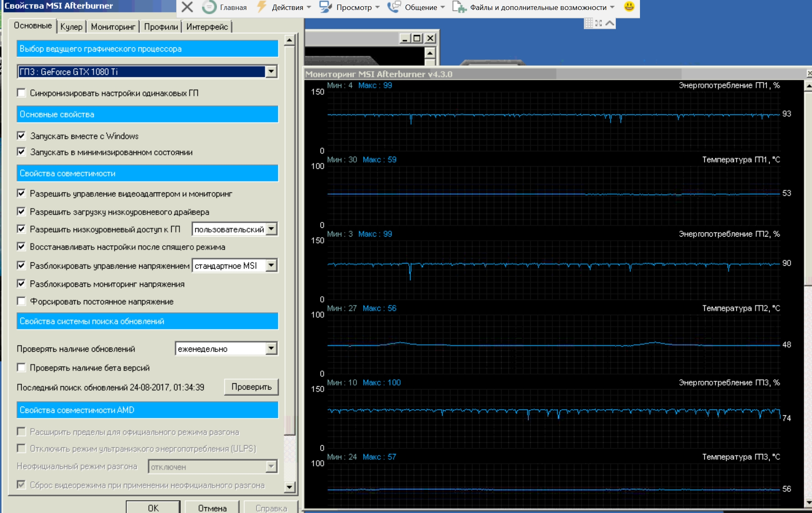Click the Свойства совместимости section header
This screenshot has width=812, height=513.
pos(147,173)
